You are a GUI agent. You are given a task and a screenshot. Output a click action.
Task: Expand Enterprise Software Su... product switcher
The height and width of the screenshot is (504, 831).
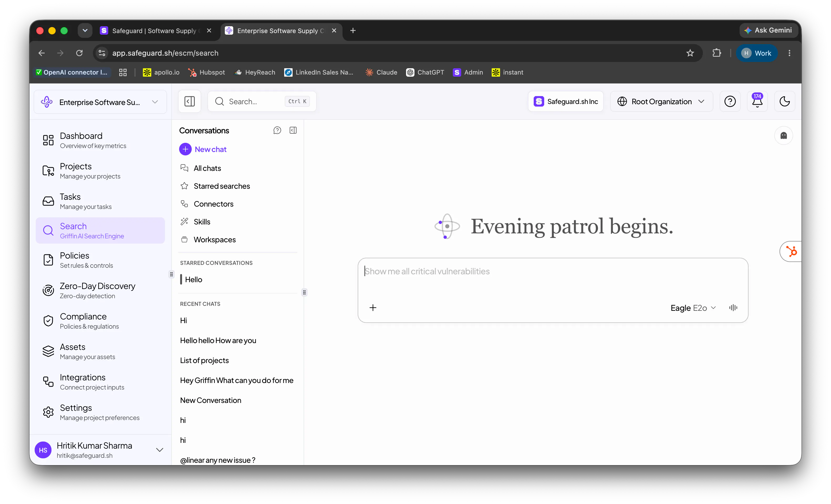[x=100, y=102]
